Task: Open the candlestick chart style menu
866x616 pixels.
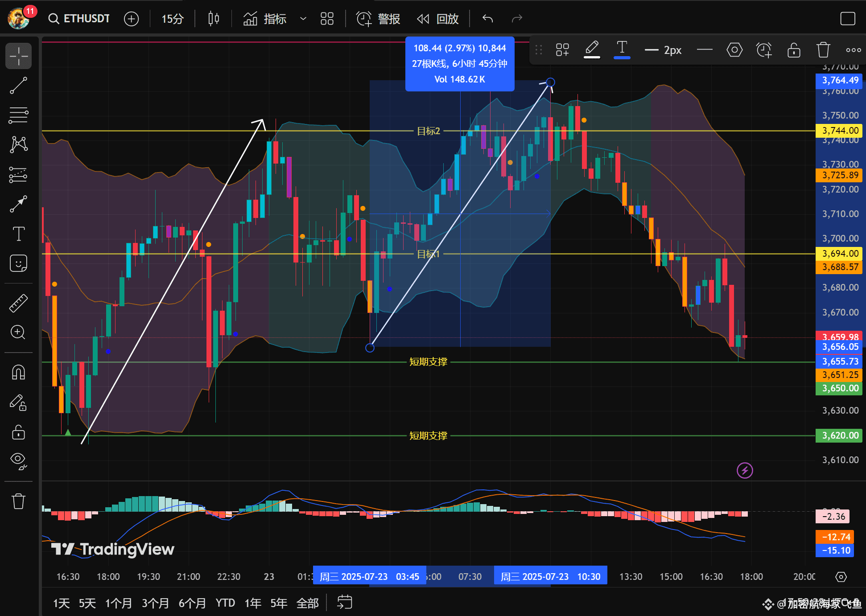Action: (x=214, y=19)
